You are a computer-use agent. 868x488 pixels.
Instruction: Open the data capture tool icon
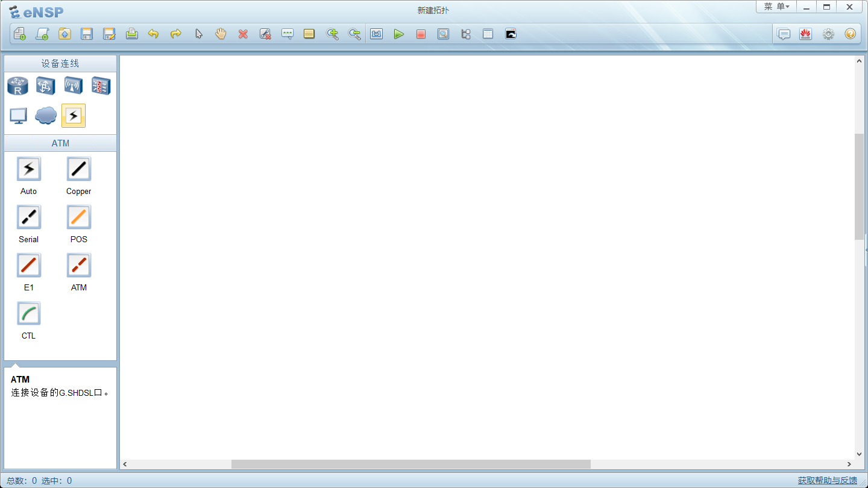tap(443, 34)
